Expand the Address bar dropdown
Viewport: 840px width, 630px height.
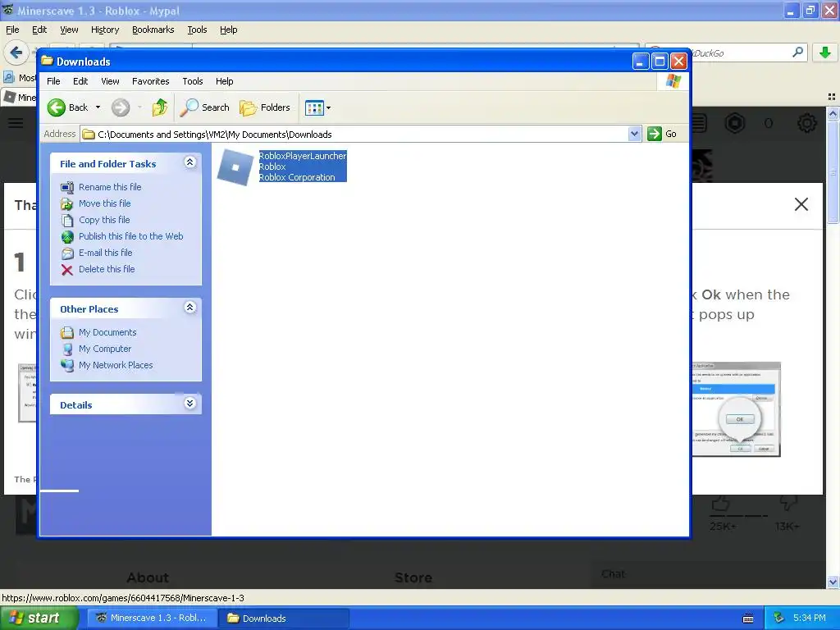tap(634, 134)
